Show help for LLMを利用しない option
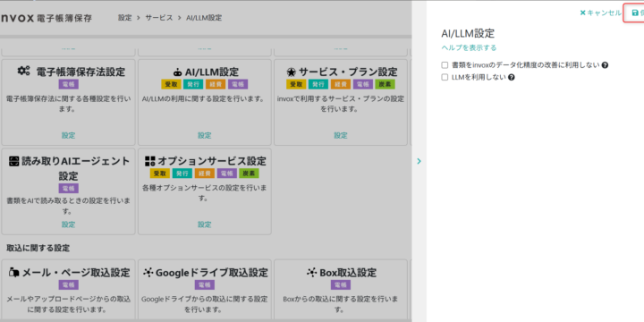Image resolution: width=644 pixels, height=322 pixels. pos(512,77)
